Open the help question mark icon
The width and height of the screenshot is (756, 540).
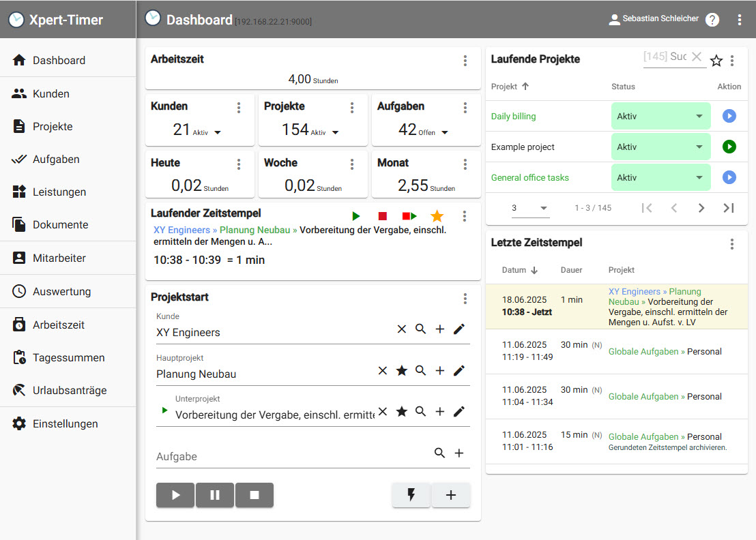tap(712, 20)
